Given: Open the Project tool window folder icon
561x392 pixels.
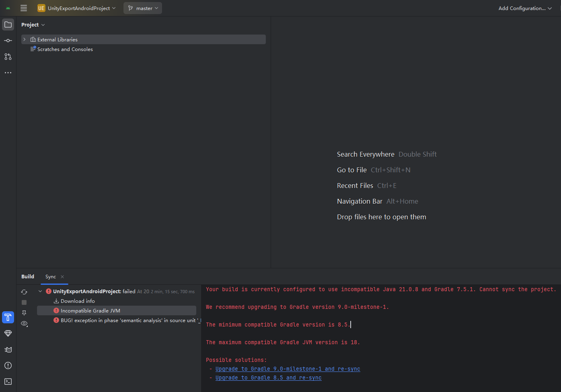Looking at the screenshot, I should coord(8,24).
